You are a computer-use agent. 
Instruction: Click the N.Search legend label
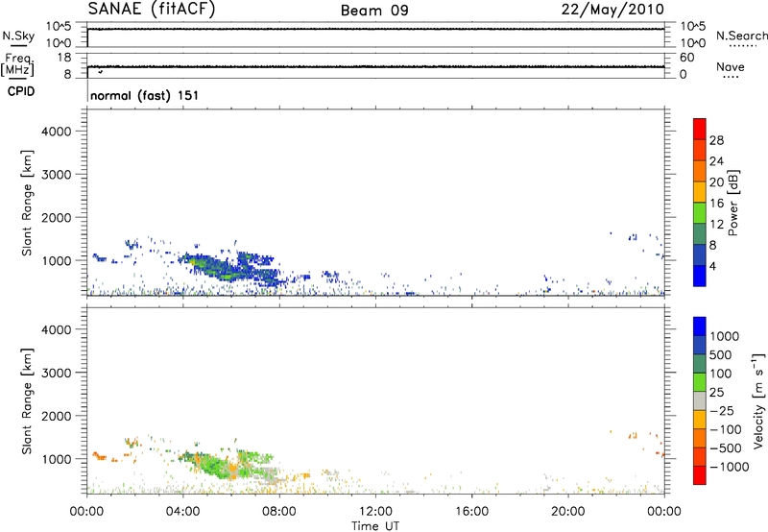click(741, 36)
